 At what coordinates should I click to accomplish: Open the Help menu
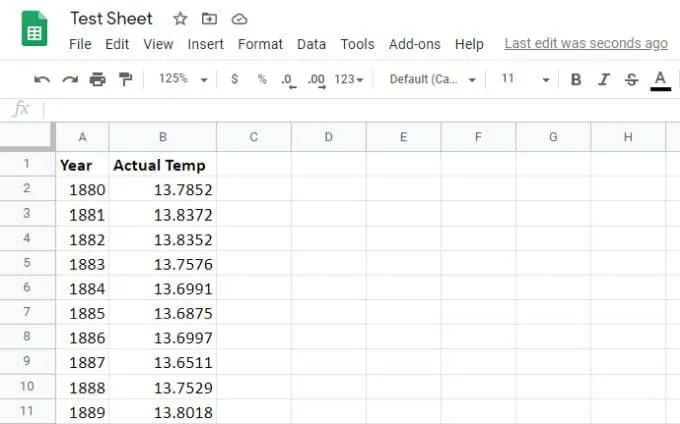[x=469, y=44]
